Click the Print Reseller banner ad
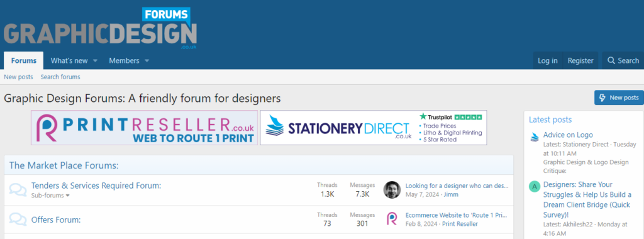 [x=144, y=128]
